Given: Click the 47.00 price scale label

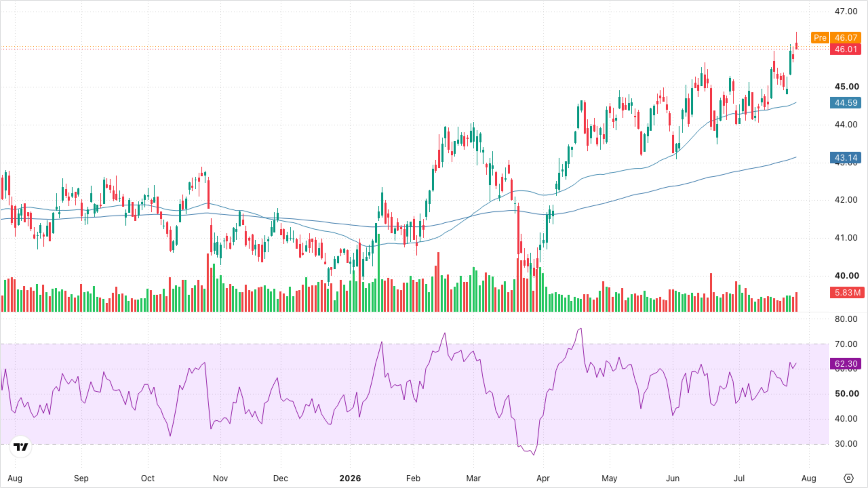Looking at the screenshot, I should 846,11.
